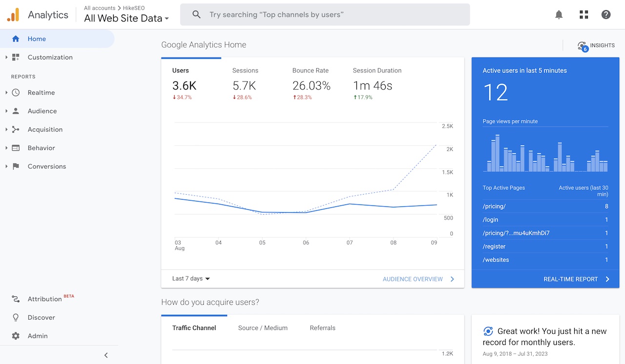Click the Analytics product title
Viewport: 625px width, 364px height.
(x=48, y=15)
